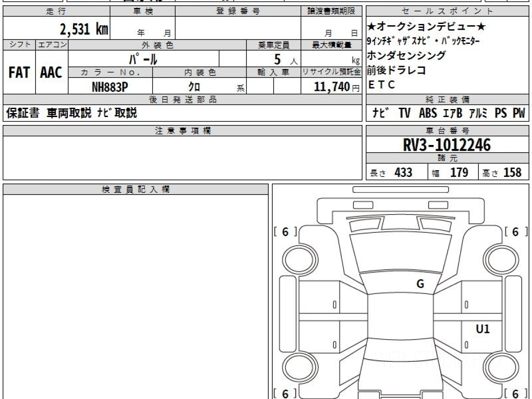This screenshot has height=399, width=532.
Task: Click the exterior color パール
Action: pyautogui.click(x=143, y=59)
